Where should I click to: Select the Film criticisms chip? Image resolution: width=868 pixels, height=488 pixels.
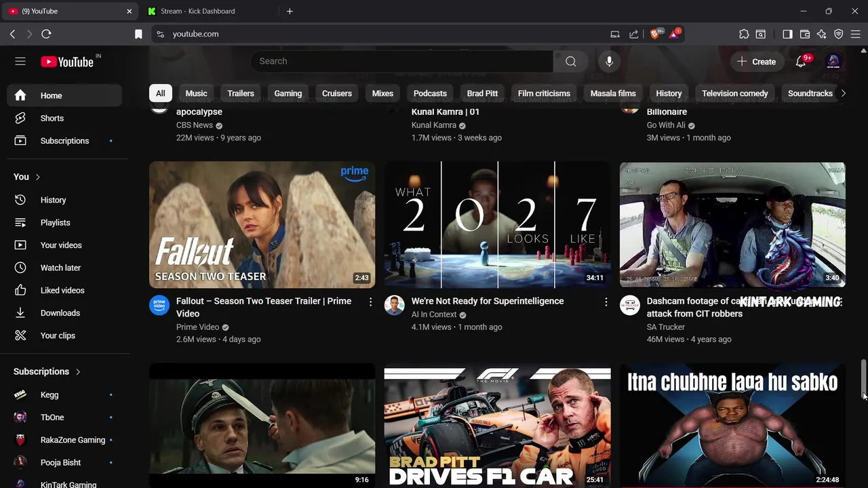pyautogui.click(x=544, y=94)
